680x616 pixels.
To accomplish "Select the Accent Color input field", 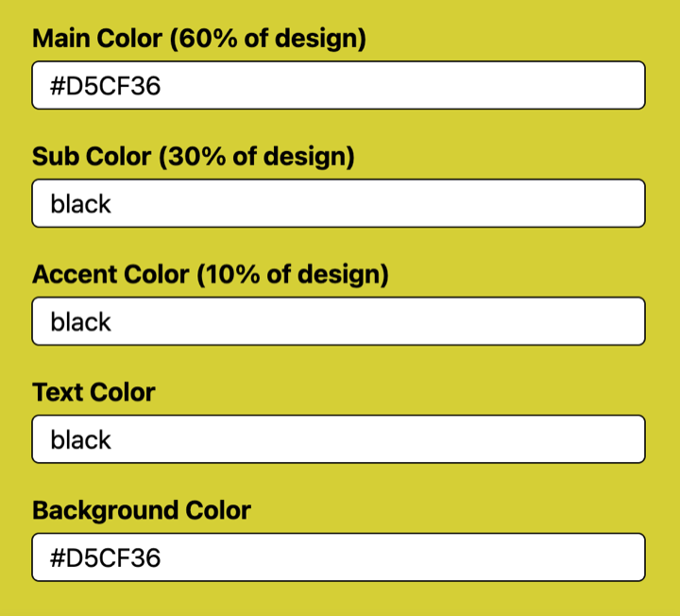I will coord(338,322).
